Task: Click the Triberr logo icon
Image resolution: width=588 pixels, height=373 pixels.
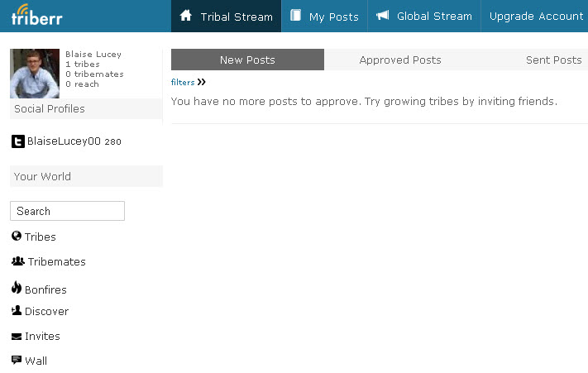Action: (36, 16)
